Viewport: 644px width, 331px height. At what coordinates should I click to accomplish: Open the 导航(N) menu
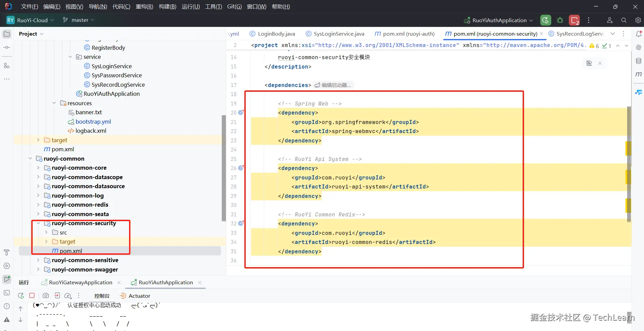[x=98, y=7]
